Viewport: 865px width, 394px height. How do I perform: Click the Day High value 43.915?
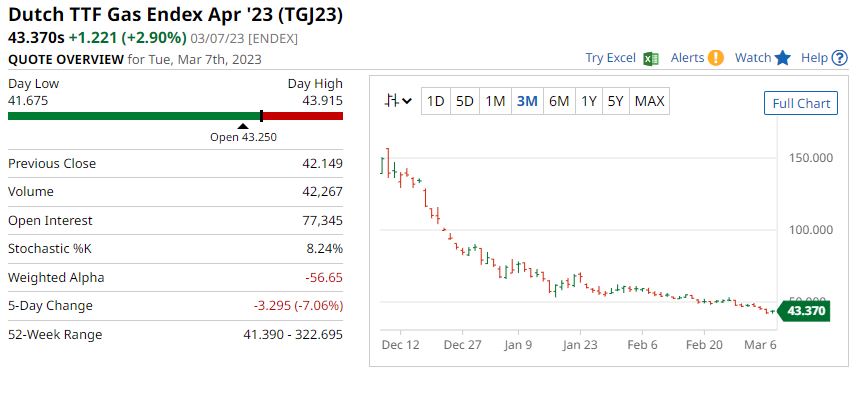322,101
